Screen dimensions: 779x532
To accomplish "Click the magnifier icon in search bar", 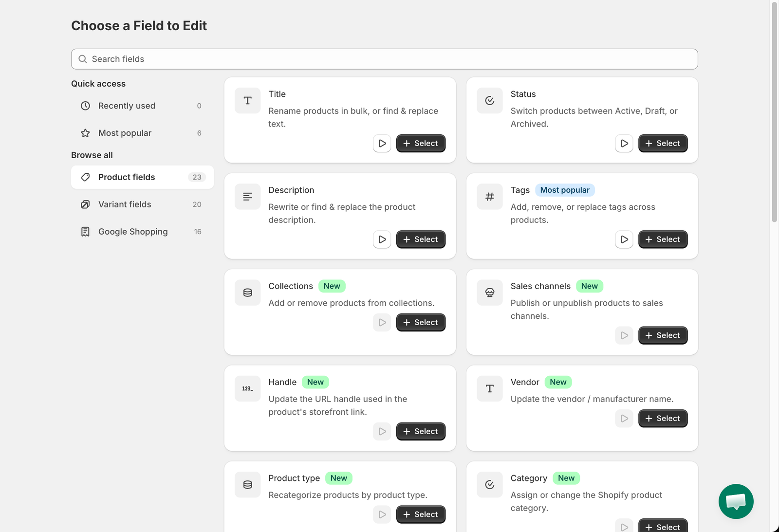I will 83,59.
